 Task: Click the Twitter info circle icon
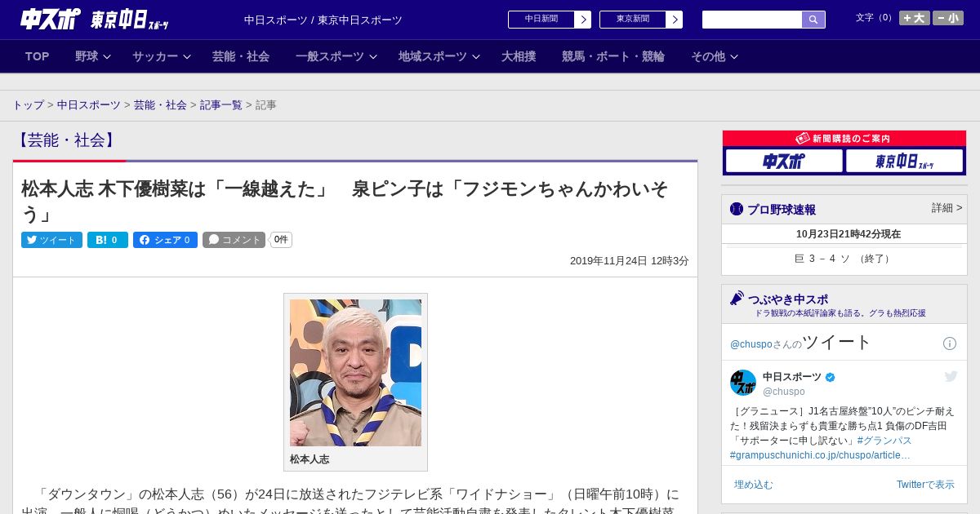pyautogui.click(x=950, y=343)
